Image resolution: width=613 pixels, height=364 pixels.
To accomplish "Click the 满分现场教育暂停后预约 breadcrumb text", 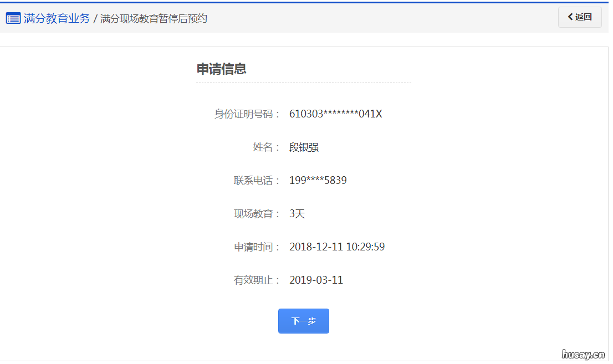I will pyautogui.click(x=152, y=18).
